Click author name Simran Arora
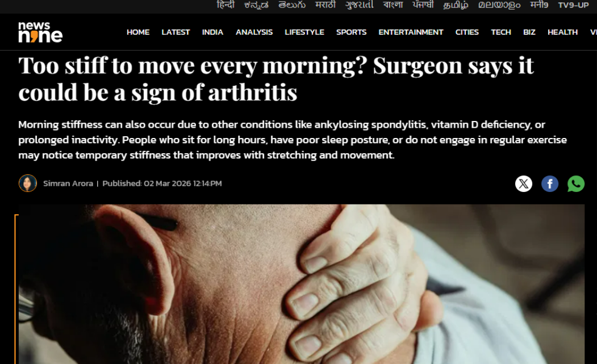 [x=68, y=183]
